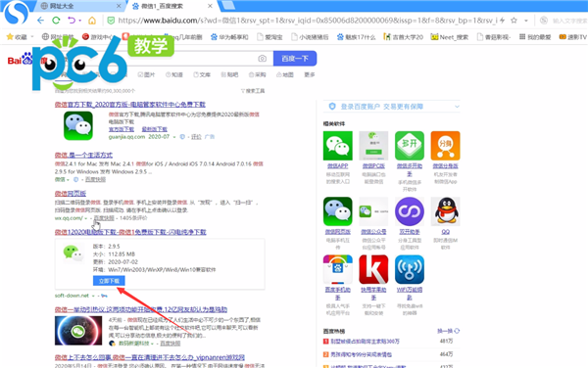588x368 pixels.
Task: Click the red K 快用苹果助手 icon
Action: 373,269
